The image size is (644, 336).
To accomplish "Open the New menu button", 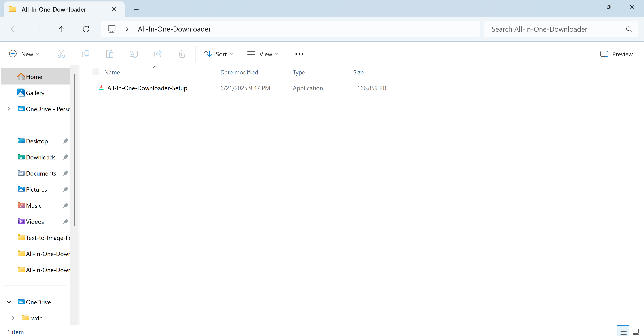I will [24, 54].
